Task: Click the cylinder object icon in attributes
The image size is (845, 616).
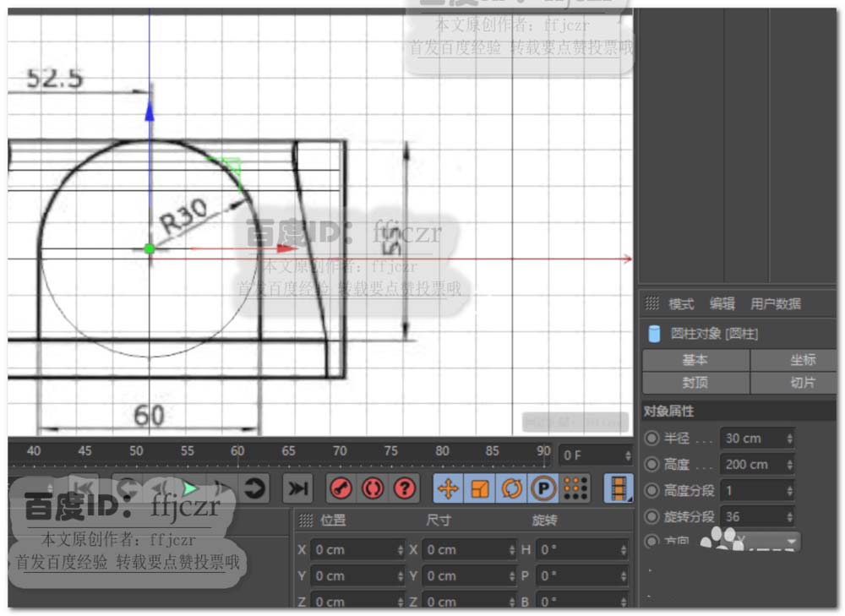Action: [x=654, y=334]
